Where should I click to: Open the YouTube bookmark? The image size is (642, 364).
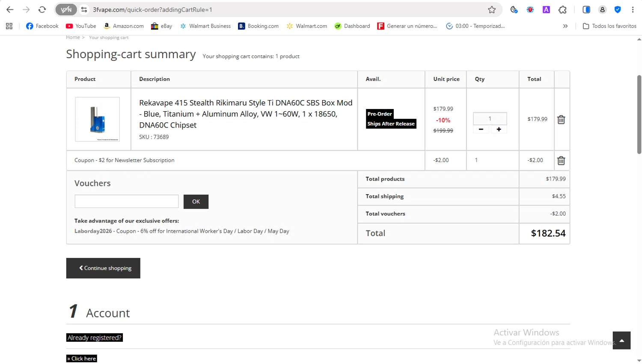81,26
